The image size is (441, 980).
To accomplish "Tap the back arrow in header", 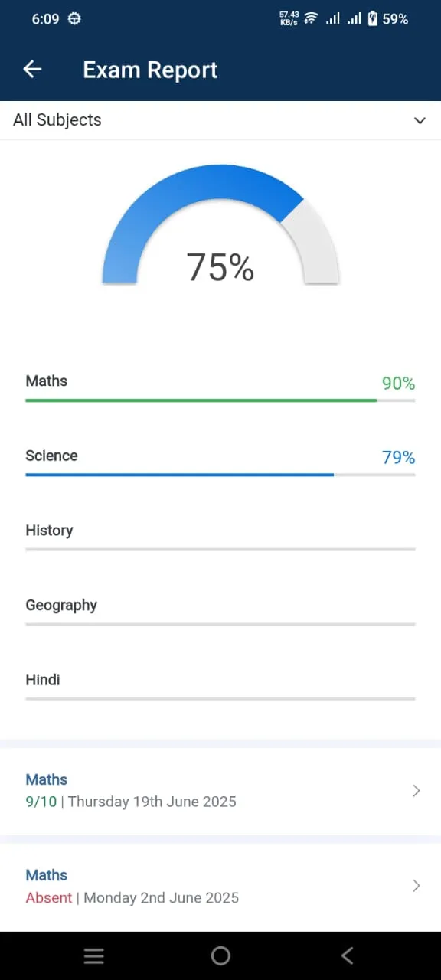I will tap(32, 70).
